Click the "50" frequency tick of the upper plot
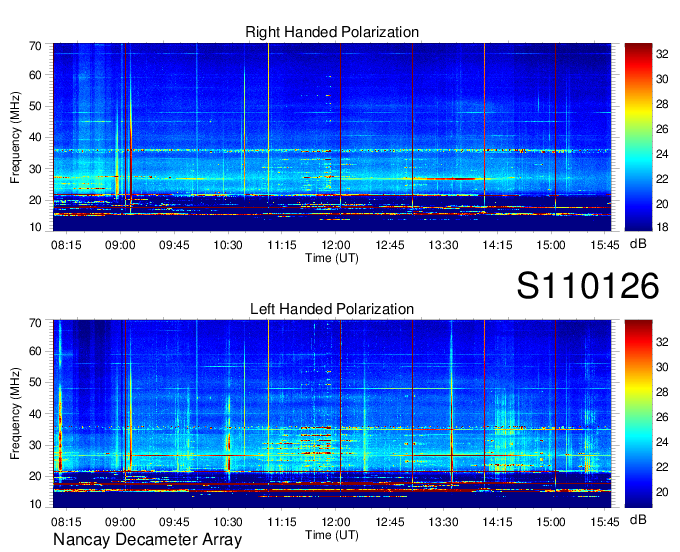 pos(35,106)
